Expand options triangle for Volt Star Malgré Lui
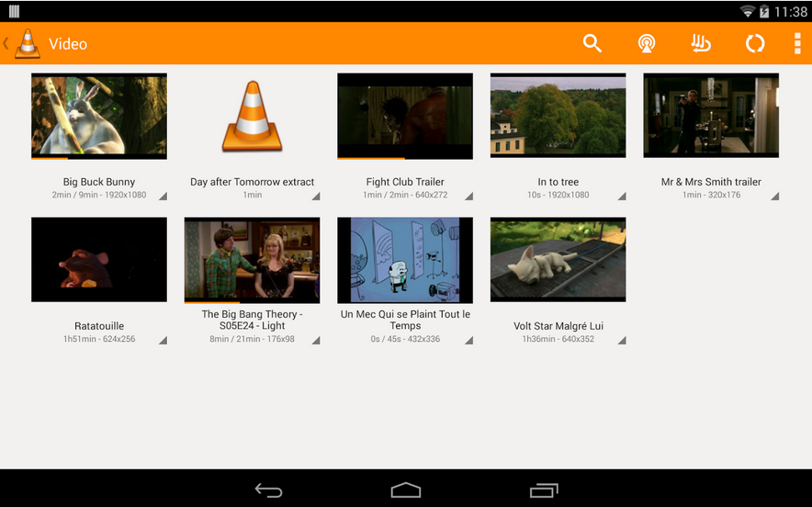This screenshot has height=507, width=812. 622,340
